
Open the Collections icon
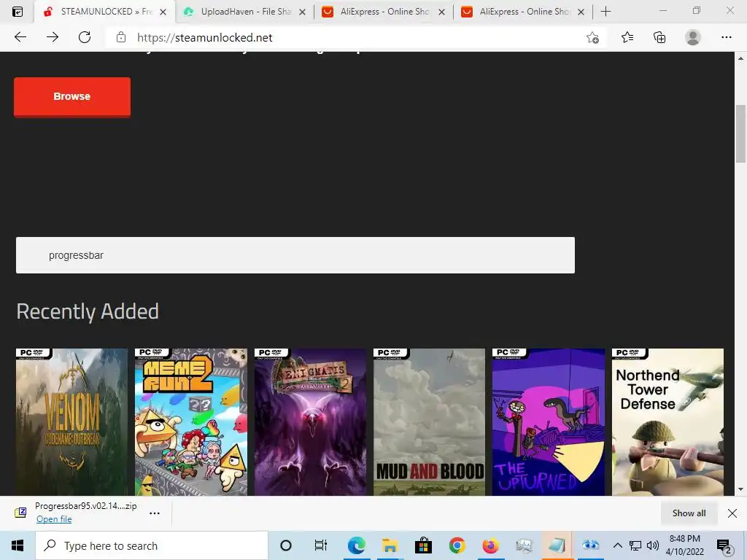(659, 37)
